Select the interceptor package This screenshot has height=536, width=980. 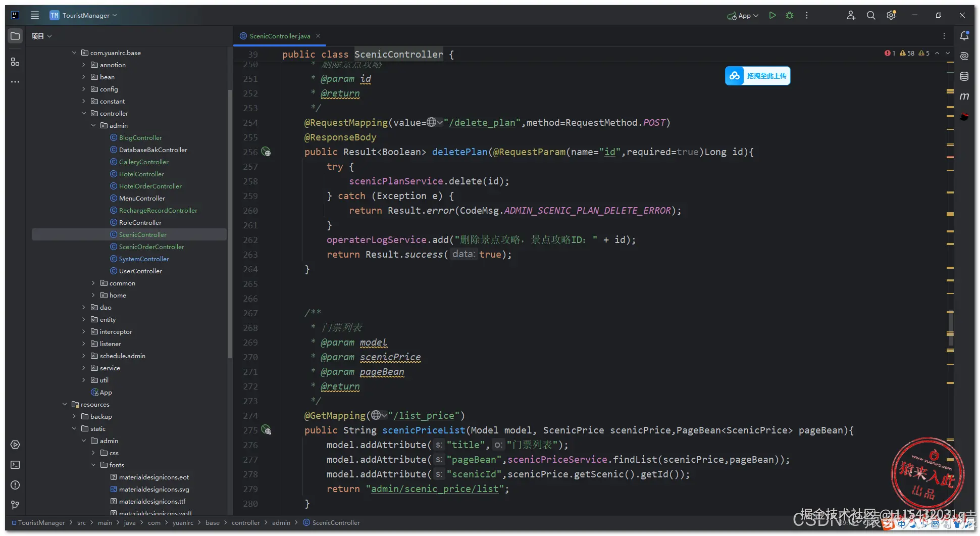tap(116, 331)
